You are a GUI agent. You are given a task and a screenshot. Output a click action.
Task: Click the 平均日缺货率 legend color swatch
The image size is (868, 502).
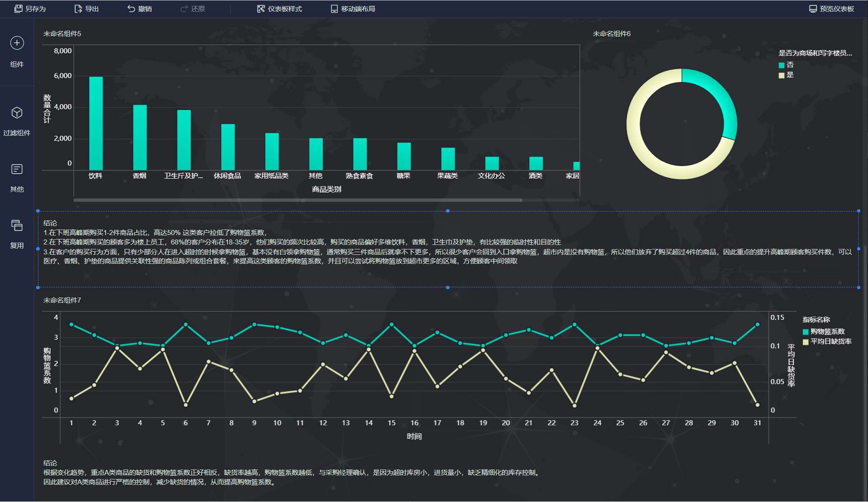click(806, 342)
